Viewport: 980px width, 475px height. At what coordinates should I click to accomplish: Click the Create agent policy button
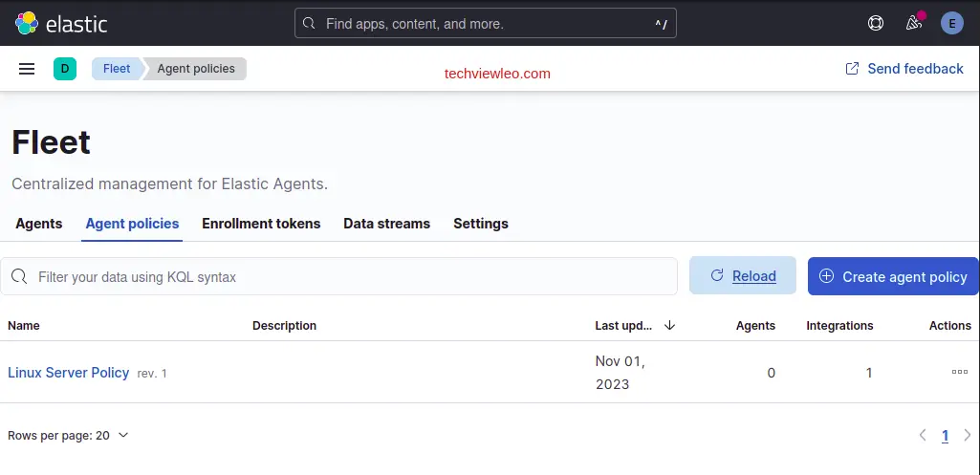tap(893, 276)
